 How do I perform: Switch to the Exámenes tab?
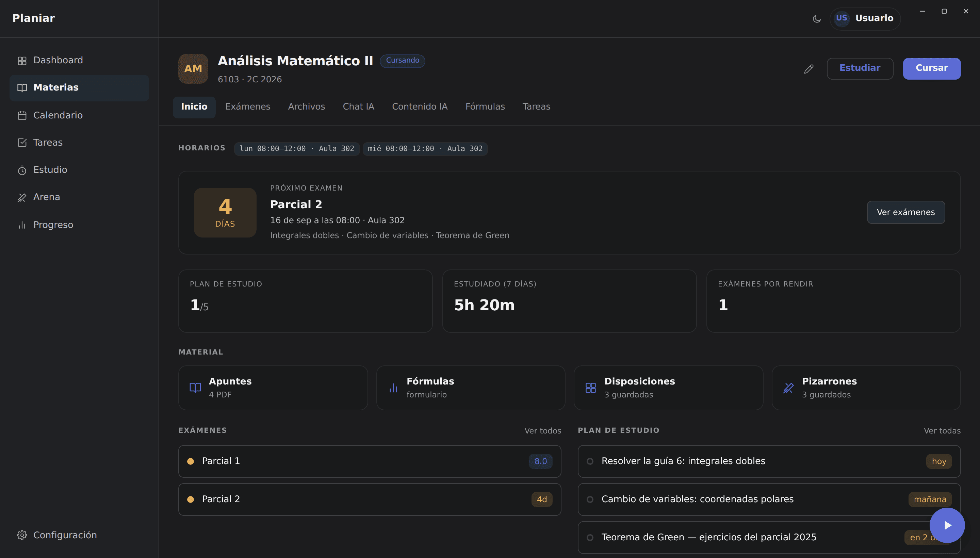click(x=248, y=107)
